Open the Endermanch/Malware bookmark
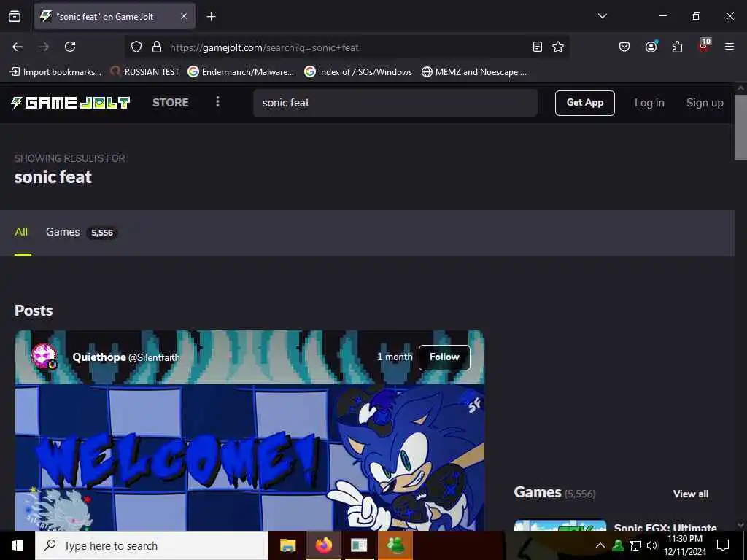The height and width of the screenshot is (560, 747). pos(241,72)
